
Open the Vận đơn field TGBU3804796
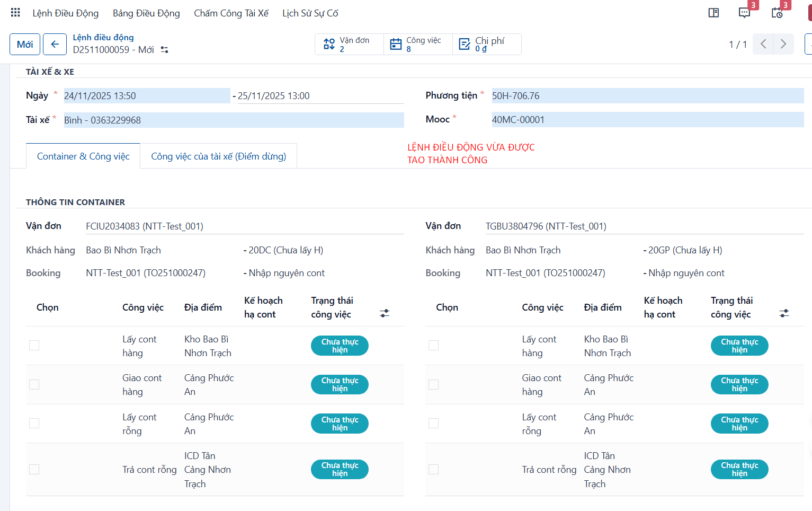tap(645, 226)
